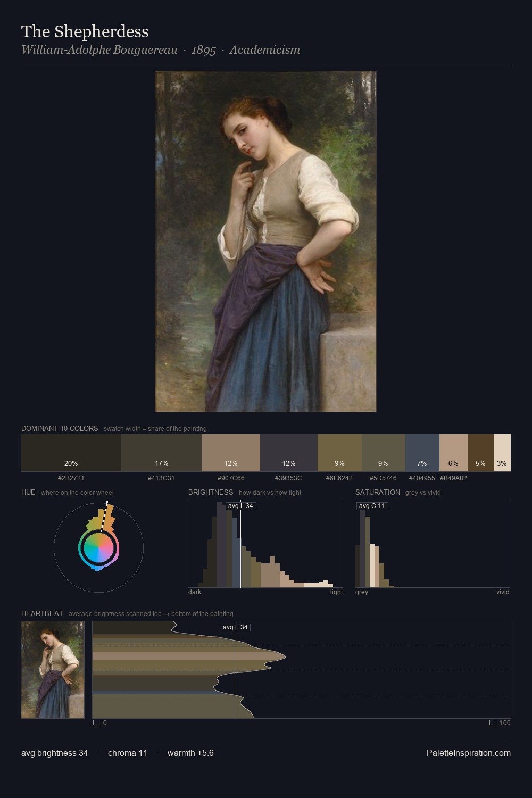Click the "where on the color wheel" caption

pyautogui.click(x=77, y=493)
